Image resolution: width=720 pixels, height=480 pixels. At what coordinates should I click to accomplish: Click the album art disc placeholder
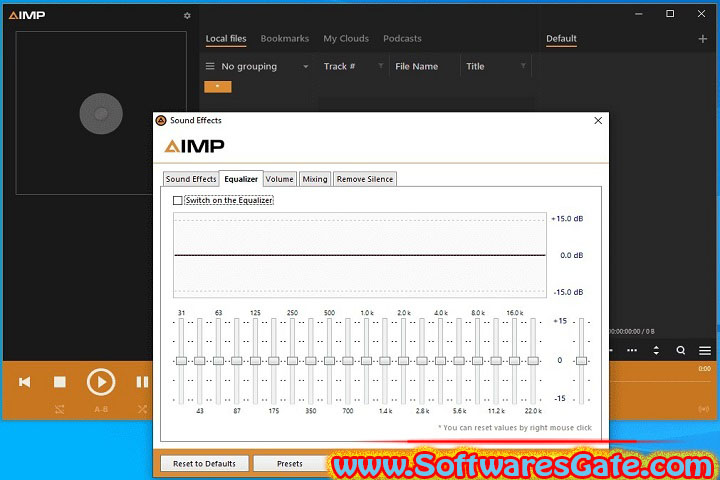[101, 113]
